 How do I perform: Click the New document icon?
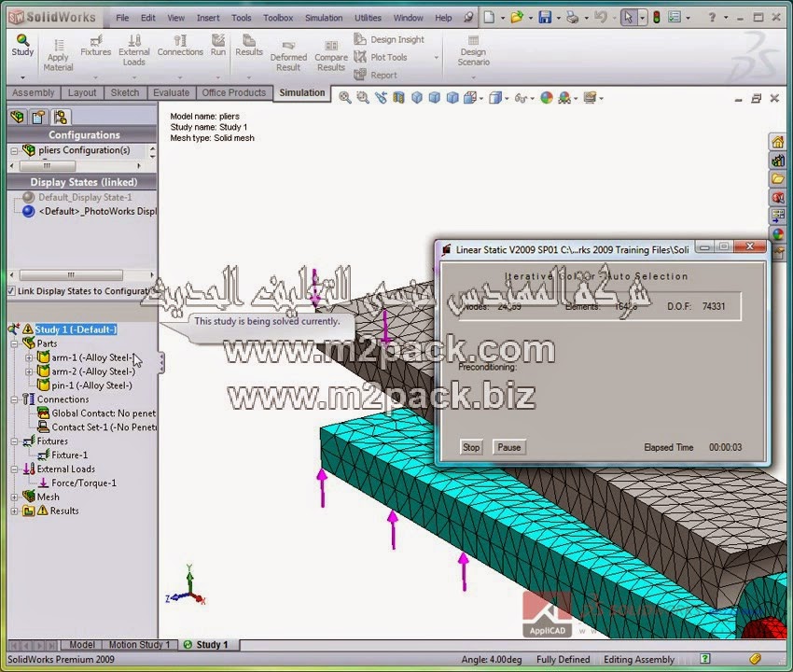[489, 18]
